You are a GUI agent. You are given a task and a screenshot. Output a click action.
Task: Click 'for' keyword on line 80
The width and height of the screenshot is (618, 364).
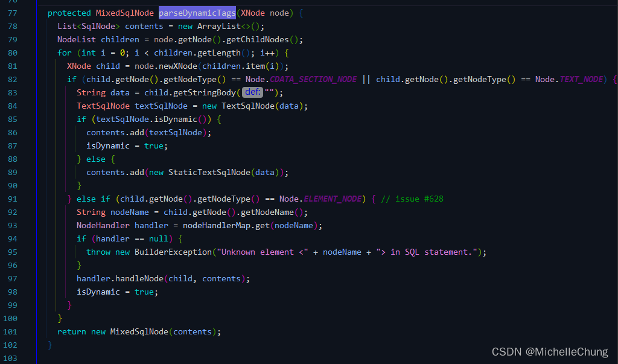65,53
